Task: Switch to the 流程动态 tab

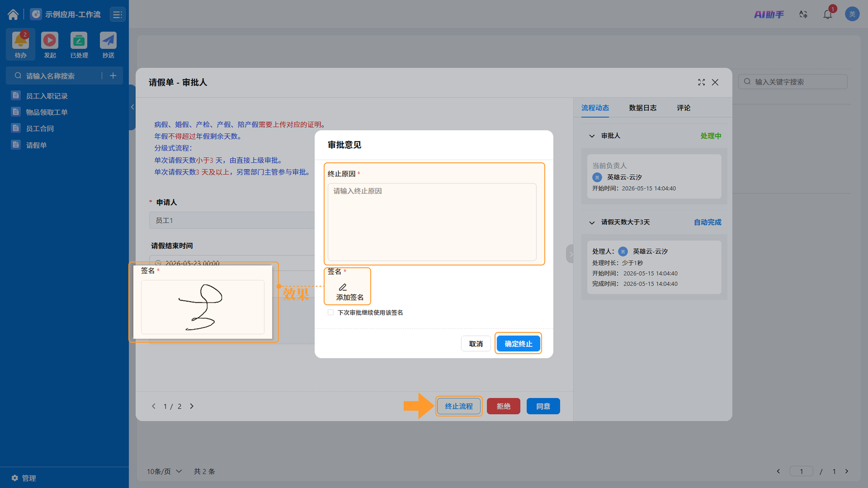Action: click(595, 108)
